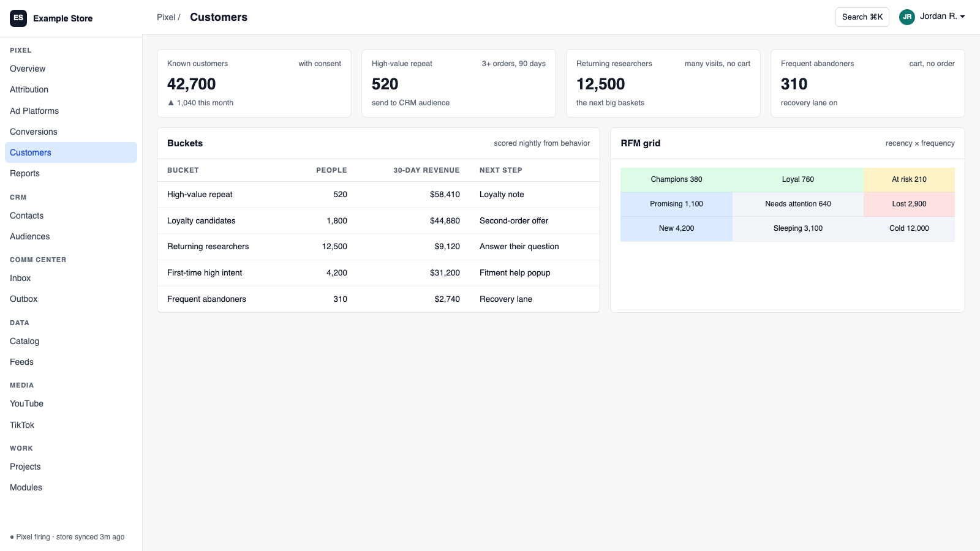The width and height of the screenshot is (980, 551).
Task: Open the Inbox in Comm Center
Action: pyautogui.click(x=71, y=278)
